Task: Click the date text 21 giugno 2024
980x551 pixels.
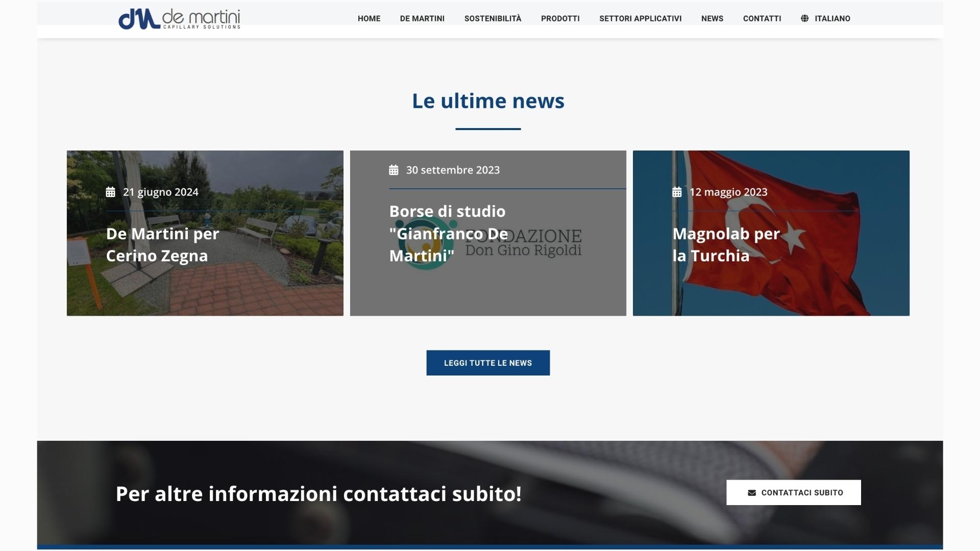Action: coord(161,192)
